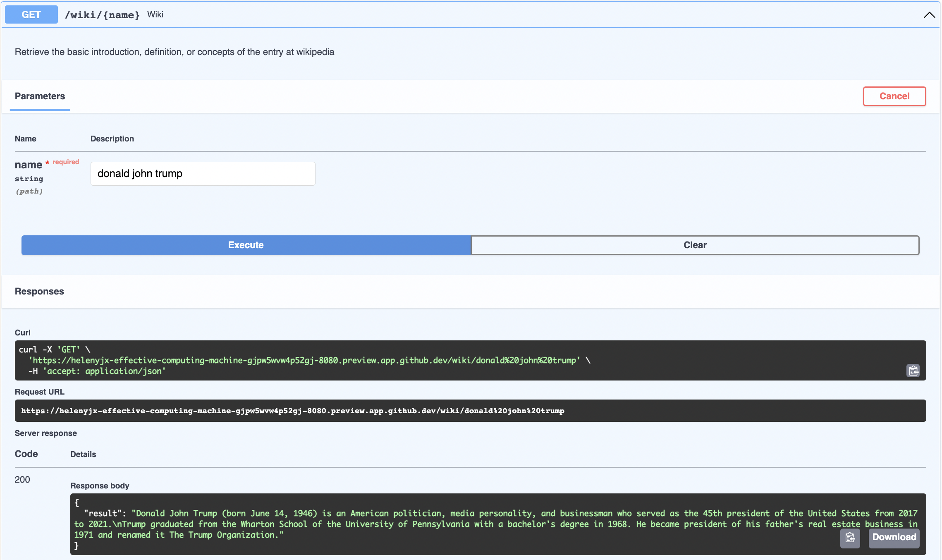Copy the curl command to clipboard
942x560 pixels.
tap(913, 370)
